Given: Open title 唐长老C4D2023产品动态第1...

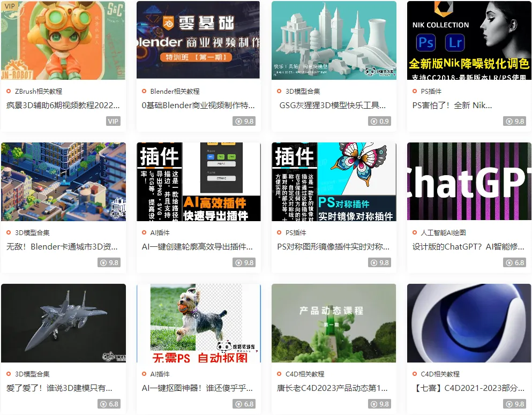Looking at the screenshot, I should tap(332, 388).
